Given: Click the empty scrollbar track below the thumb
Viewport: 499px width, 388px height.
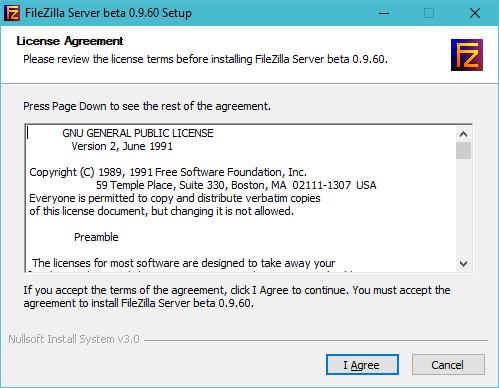Looking at the screenshot, I should pos(463,208).
